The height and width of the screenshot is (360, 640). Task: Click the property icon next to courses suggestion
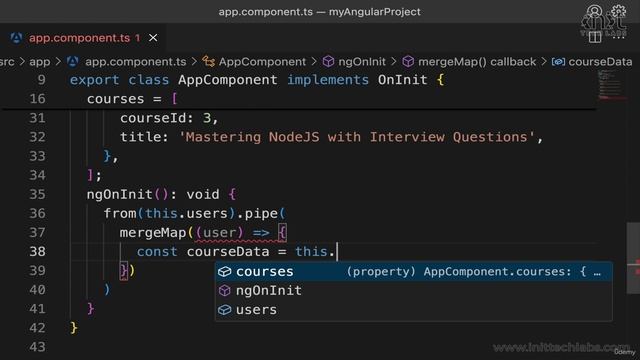click(224, 271)
